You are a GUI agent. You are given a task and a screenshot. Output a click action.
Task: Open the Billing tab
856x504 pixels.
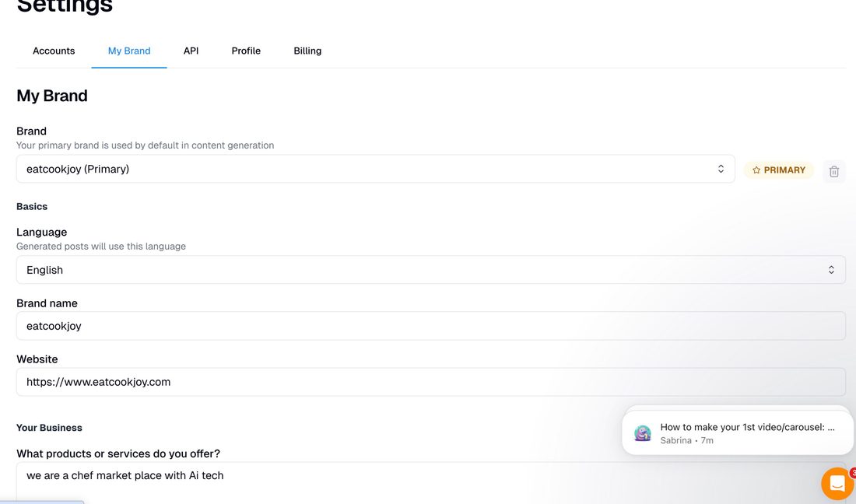coord(307,51)
